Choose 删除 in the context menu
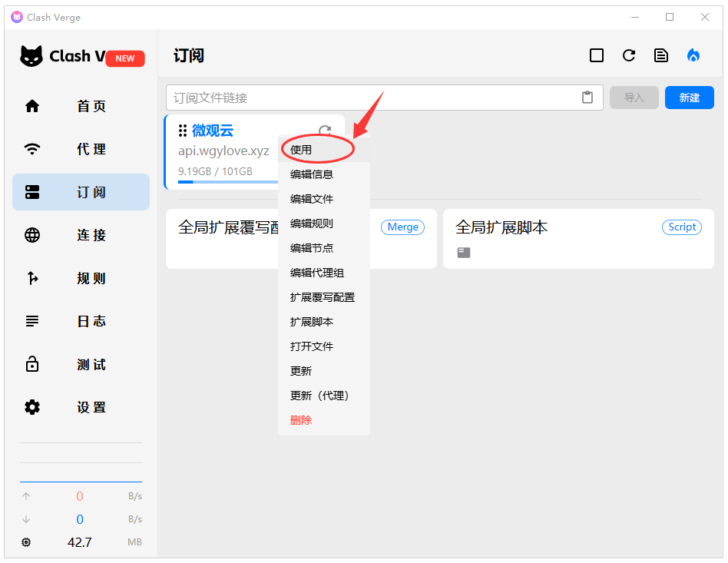This screenshot has height=563, width=728. [301, 420]
